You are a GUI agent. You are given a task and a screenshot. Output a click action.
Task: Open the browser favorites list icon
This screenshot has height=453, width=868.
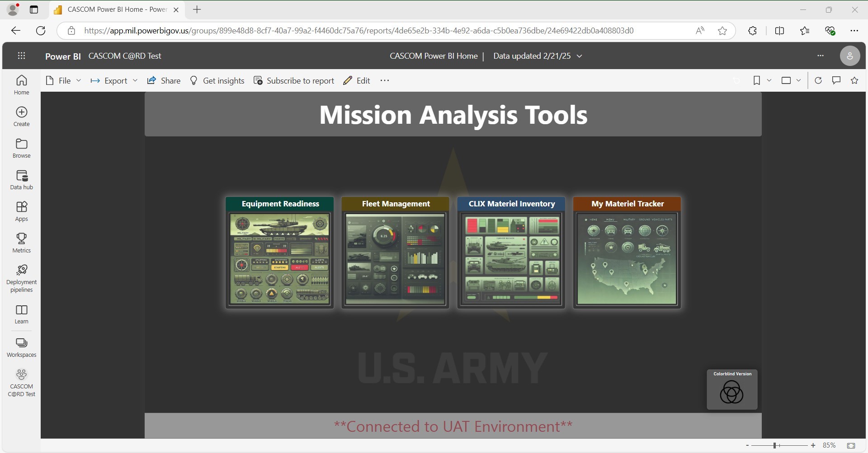pyautogui.click(x=805, y=31)
